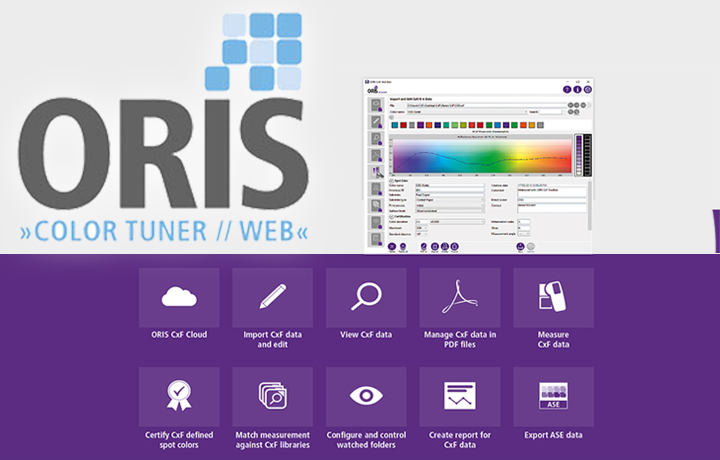Image resolution: width=720 pixels, height=460 pixels.
Task: Click the Export ASE data tile
Action: [553, 397]
